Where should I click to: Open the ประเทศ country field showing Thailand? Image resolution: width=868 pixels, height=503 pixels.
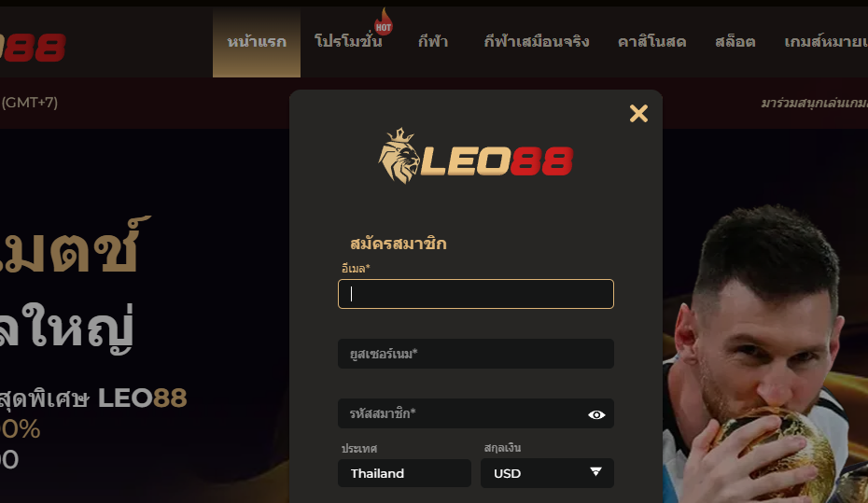click(x=404, y=473)
